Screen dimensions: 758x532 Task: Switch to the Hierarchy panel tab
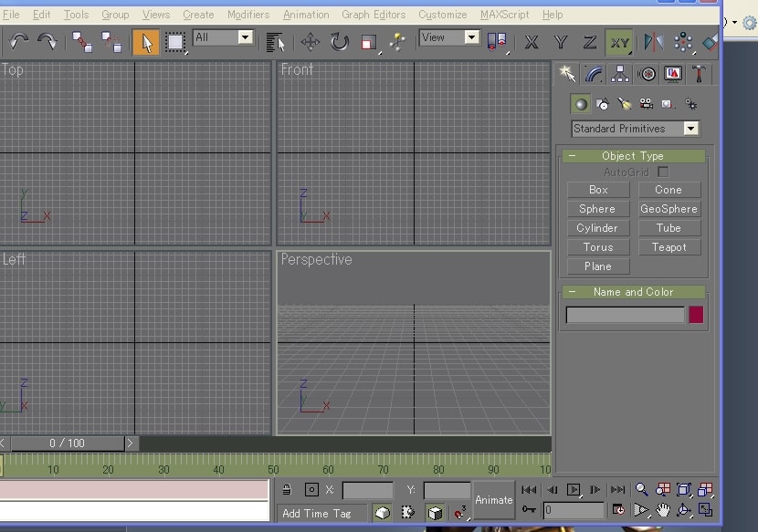click(x=620, y=74)
